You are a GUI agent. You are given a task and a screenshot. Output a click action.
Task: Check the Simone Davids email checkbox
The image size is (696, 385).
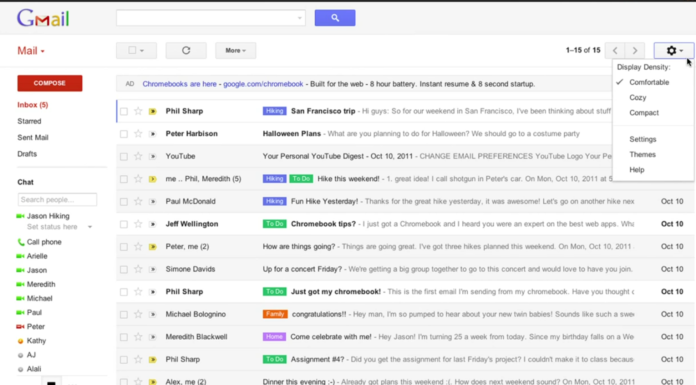[x=124, y=269]
